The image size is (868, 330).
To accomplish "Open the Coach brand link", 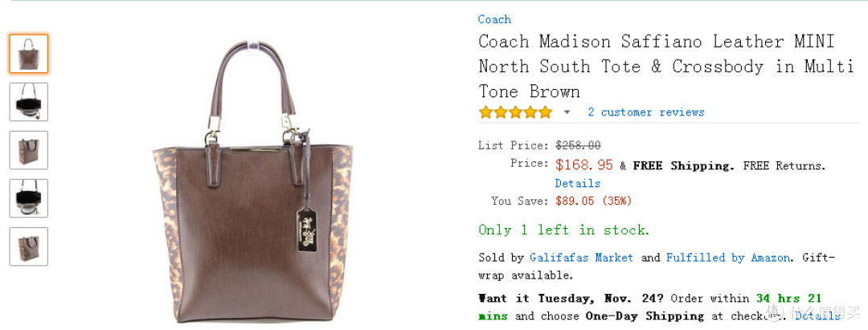I will click(494, 19).
